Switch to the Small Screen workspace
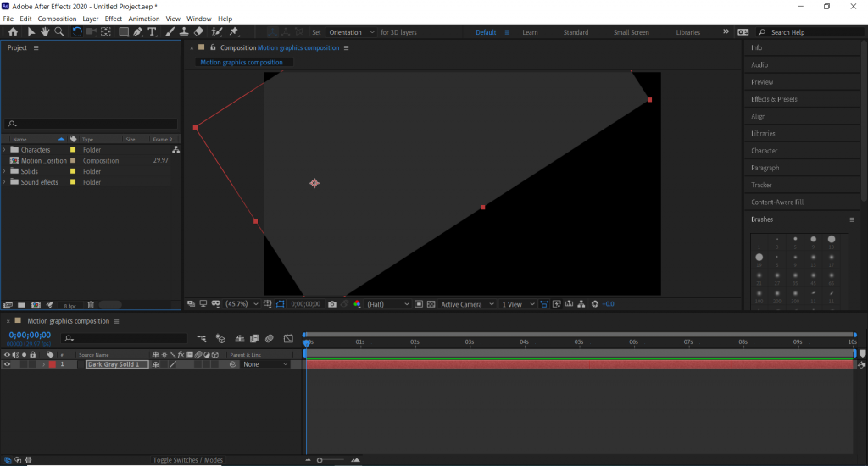 coord(631,32)
